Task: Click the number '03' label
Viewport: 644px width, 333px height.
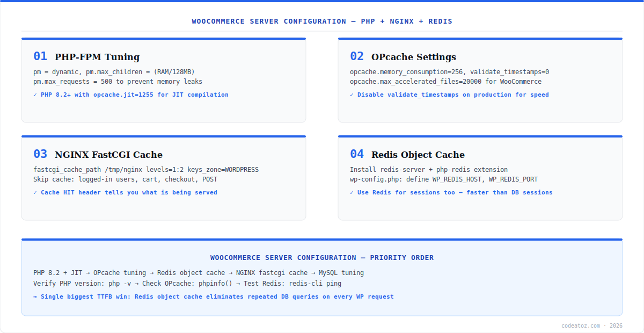Action: click(x=40, y=154)
